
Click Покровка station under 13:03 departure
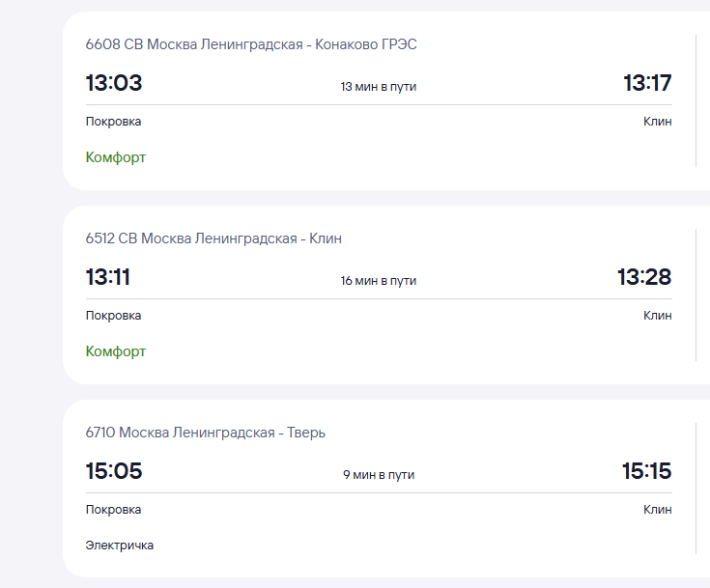(x=113, y=122)
